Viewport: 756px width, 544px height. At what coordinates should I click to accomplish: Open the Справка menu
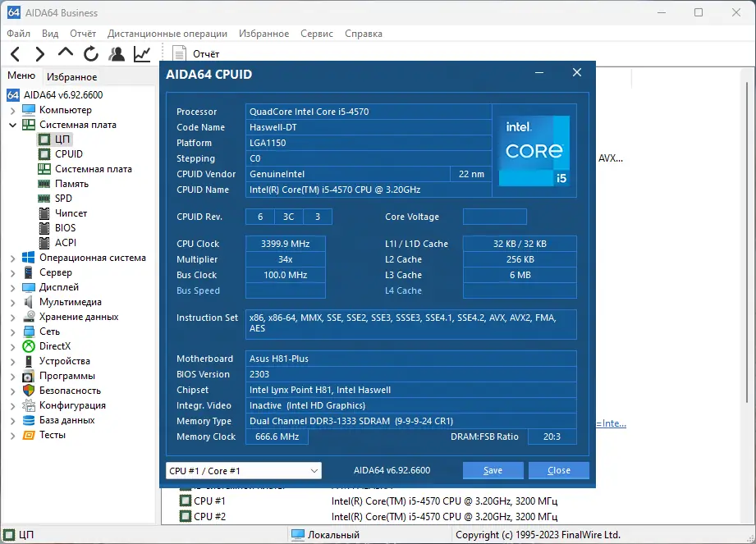click(364, 34)
